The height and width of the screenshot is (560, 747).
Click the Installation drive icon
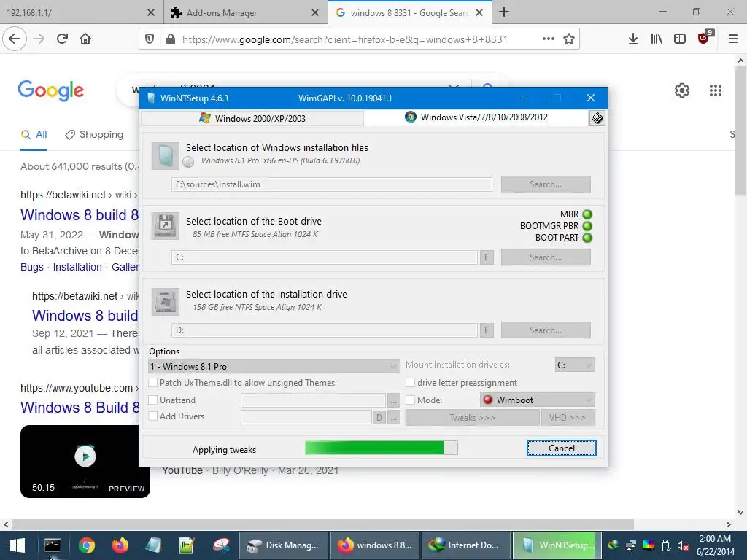coord(166,301)
